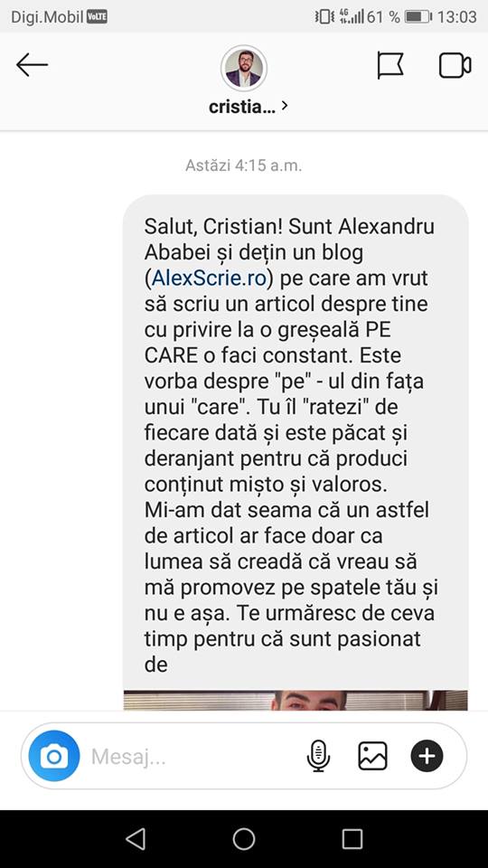Screen dimensions: 488x868
Task: Open the blue camera button in message bar
Action: click(x=54, y=756)
